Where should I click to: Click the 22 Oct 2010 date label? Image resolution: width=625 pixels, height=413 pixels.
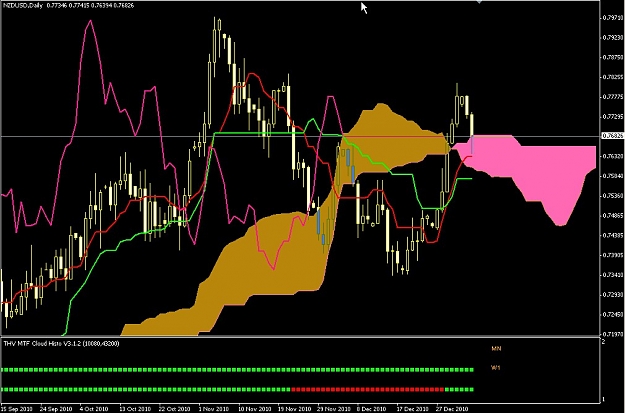pyautogui.click(x=174, y=409)
